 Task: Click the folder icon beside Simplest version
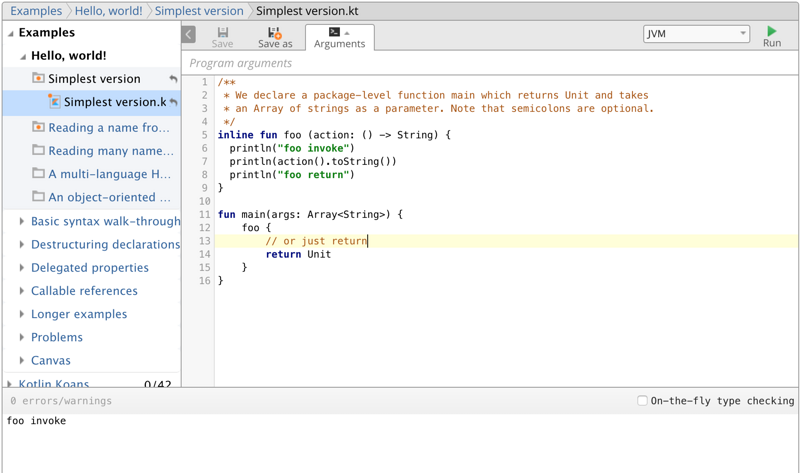[x=38, y=78]
